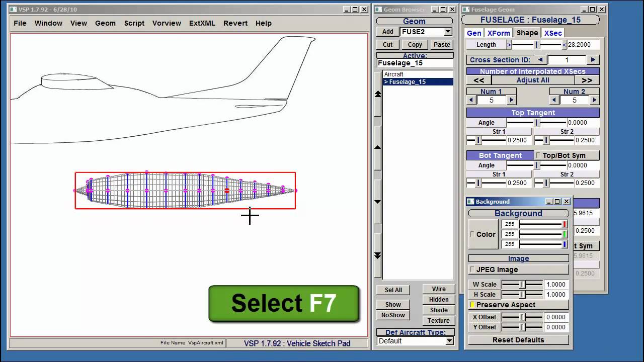644x362 pixels.
Task: Move geometry to bottom using double-down arrow
Action: click(378, 255)
